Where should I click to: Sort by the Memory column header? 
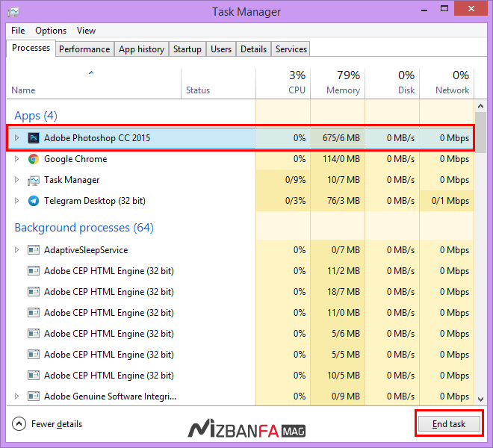[337, 82]
